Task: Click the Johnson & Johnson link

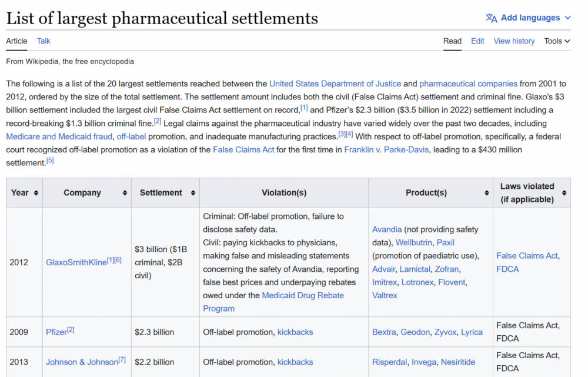Action: click(x=82, y=362)
